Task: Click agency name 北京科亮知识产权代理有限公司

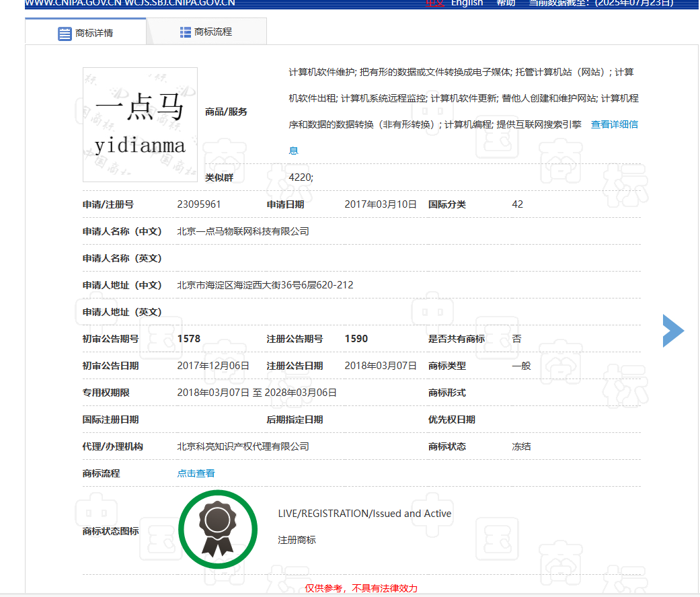Action: pyautogui.click(x=243, y=446)
